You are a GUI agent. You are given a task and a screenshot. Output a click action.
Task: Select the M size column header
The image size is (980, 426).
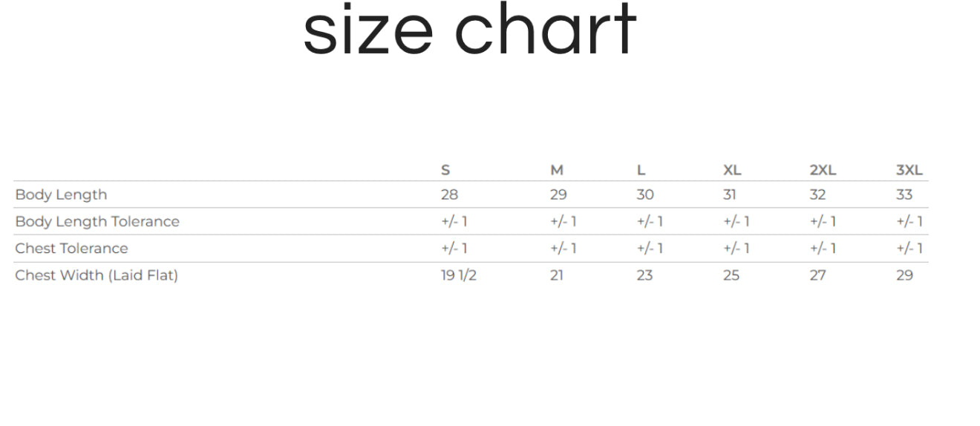(557, 170)
